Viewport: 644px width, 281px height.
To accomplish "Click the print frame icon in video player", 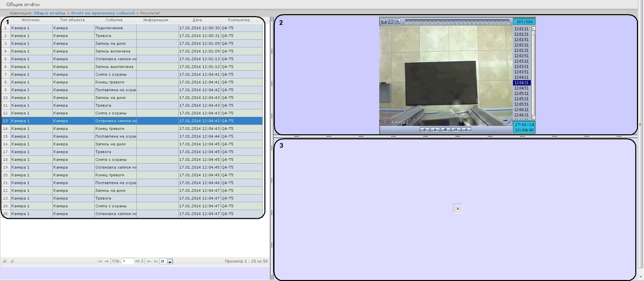I will [x=384, y=22].
